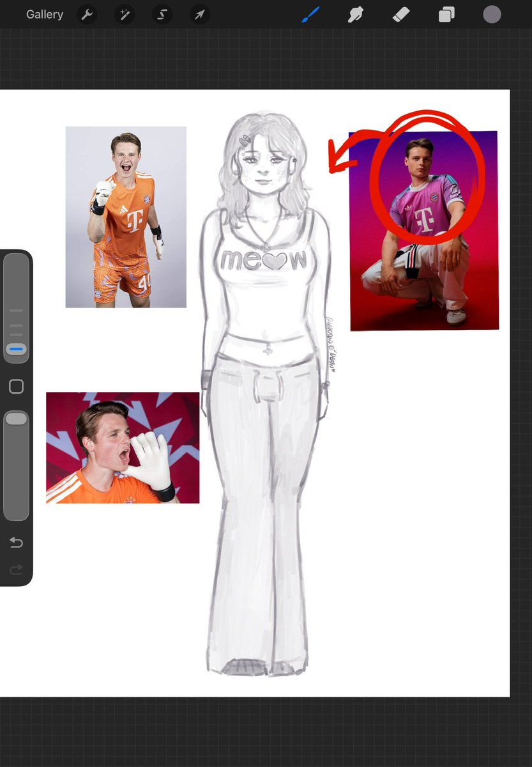Select the Smudge finger tool
This screenshot has height=767, width=532.
pyautogui.click(x=355, y=14)
